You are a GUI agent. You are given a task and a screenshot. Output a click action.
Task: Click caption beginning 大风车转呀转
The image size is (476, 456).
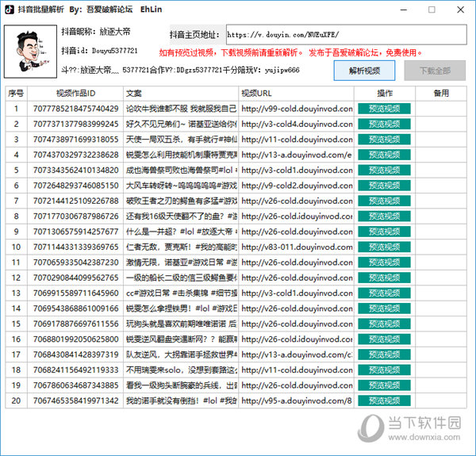click(x=181, y=186)
